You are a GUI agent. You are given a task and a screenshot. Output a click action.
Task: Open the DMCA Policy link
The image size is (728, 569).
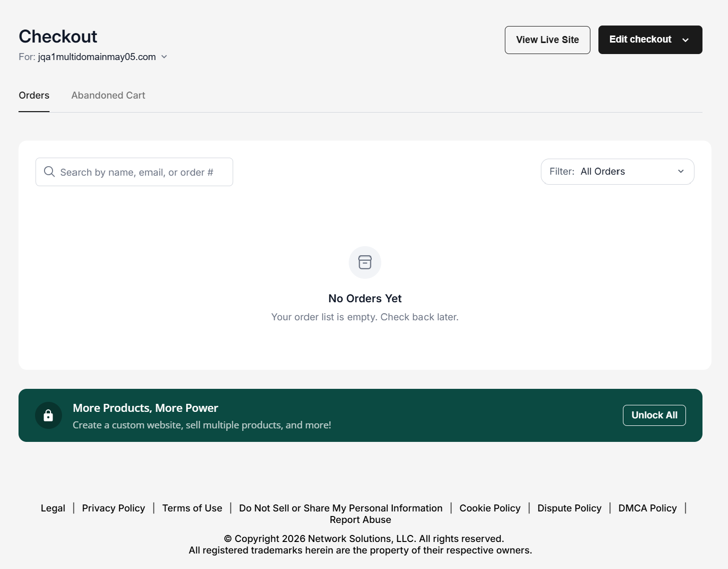(647, 508)
